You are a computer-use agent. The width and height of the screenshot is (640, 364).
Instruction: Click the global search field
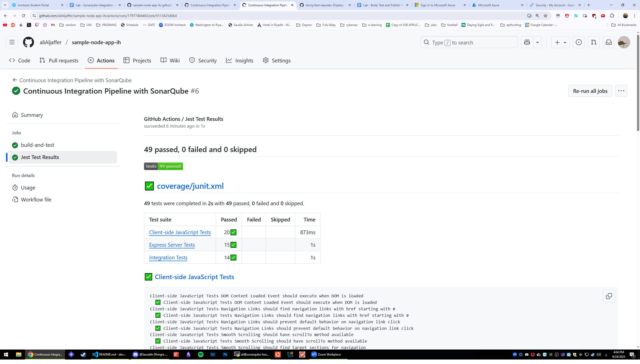coord(468,42)
